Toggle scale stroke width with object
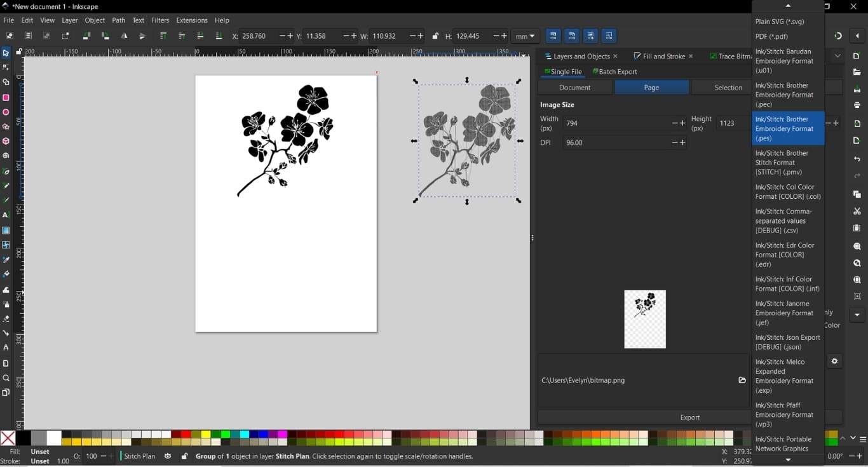The width and height of the screenshot is (868, 467). [x=553, y=36]
